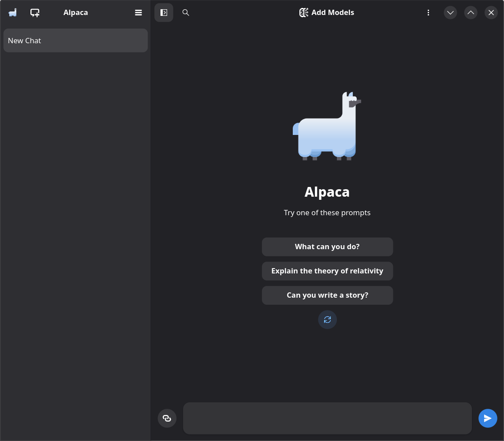Start a new chat with the plus icon

click(35, 12)
